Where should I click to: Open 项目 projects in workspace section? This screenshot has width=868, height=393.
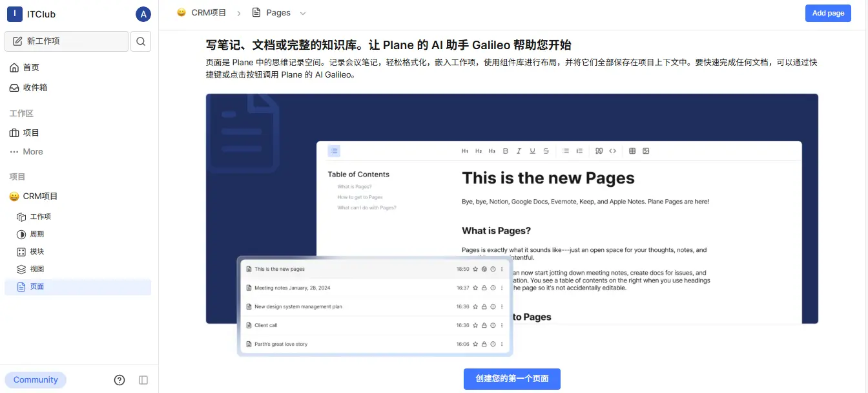(31, 133)
